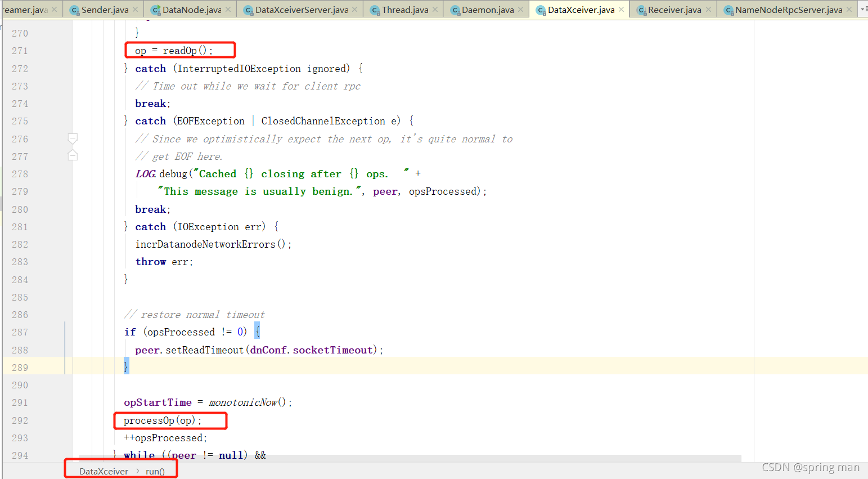Click the Thread.java class icon
The image size is (868, 479).
(375, 10)
